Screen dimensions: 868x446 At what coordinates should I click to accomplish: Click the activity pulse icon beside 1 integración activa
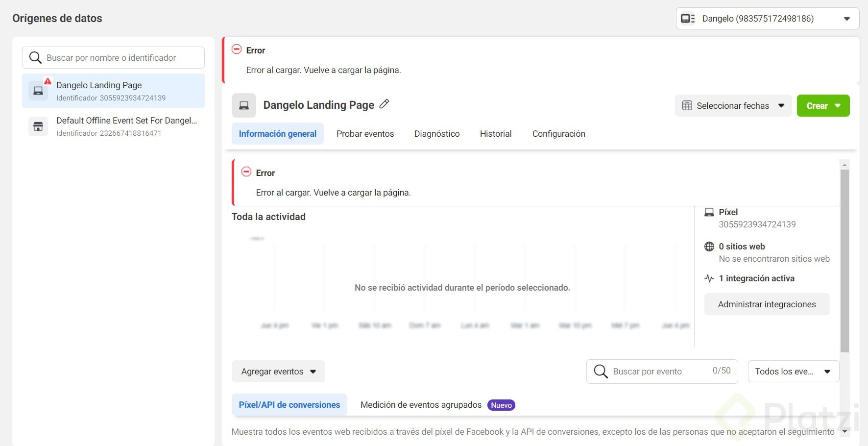pos(709,278)
